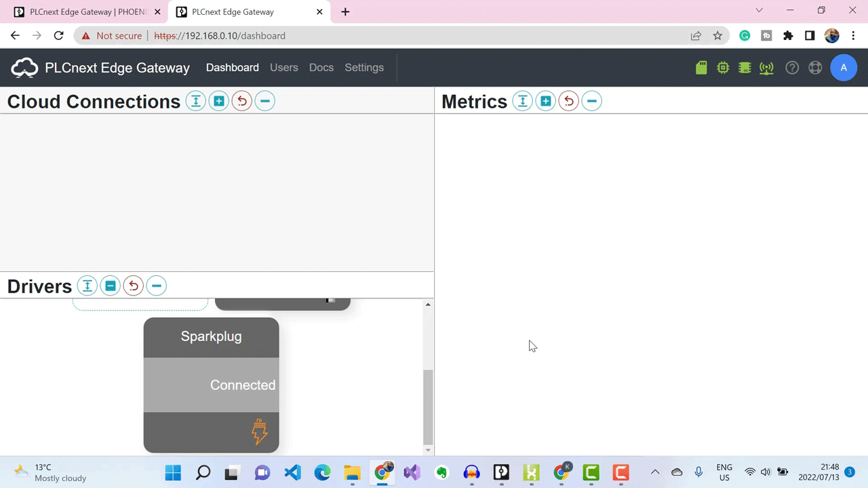Click the orange Sparkplug lightning icon
The image size is (868, 488).
(x=260, y=432)
